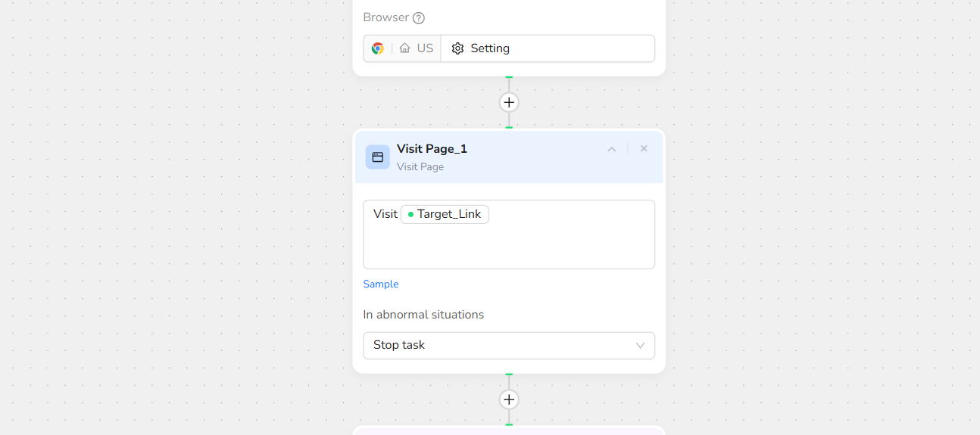980x435 pixels.
Task: Open the Sample link
Action: 381,284
